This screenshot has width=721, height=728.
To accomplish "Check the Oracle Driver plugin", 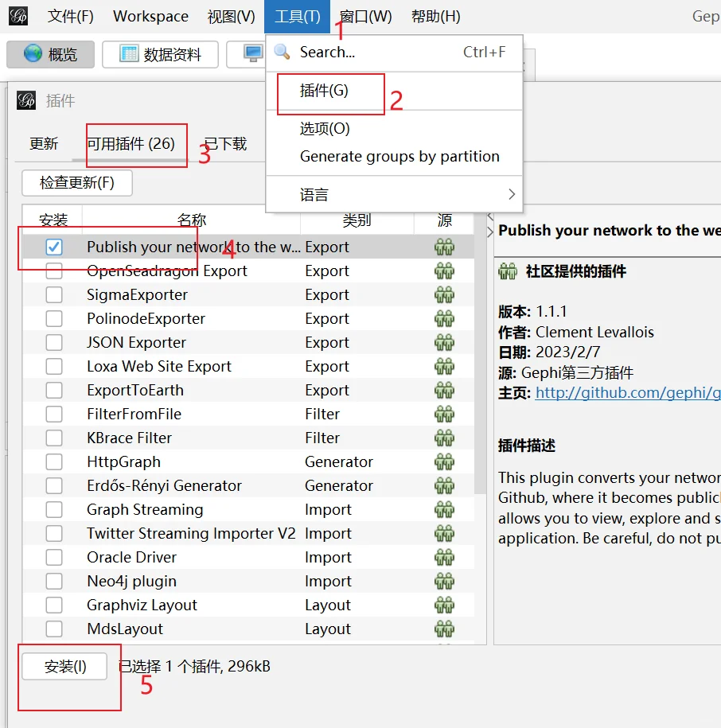I will coord(54,557).
